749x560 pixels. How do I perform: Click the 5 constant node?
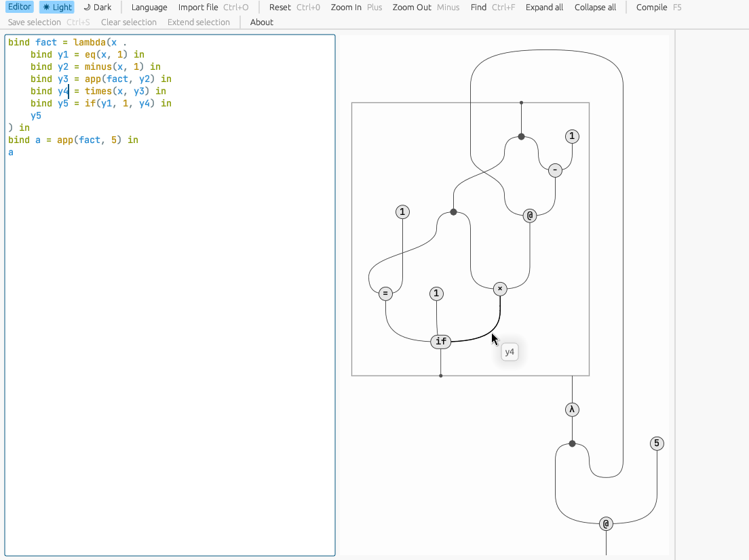pyautogui.click(x=656, y=443)
